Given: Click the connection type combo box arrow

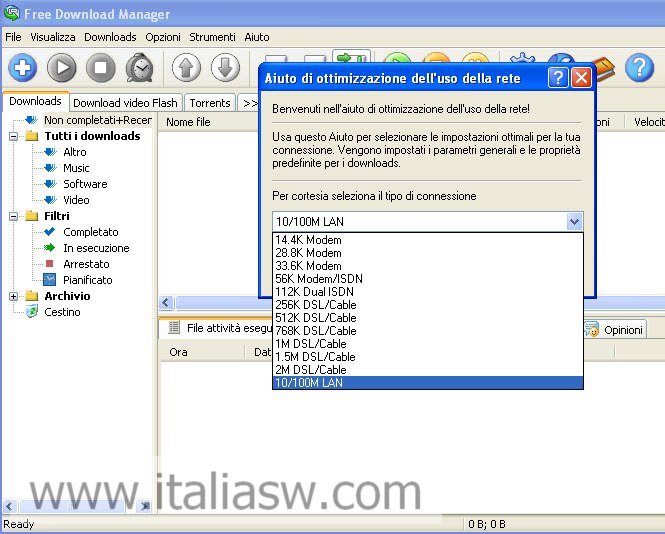Looking at the screenshot, I should [574, 221].
